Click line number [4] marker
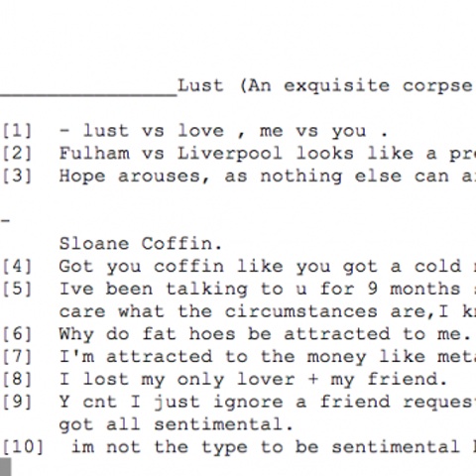Viewport: 476px width, 476px height. [x=17, y=267]
